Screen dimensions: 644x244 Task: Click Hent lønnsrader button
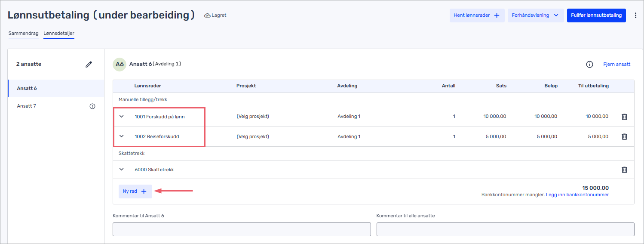(477, 15)
